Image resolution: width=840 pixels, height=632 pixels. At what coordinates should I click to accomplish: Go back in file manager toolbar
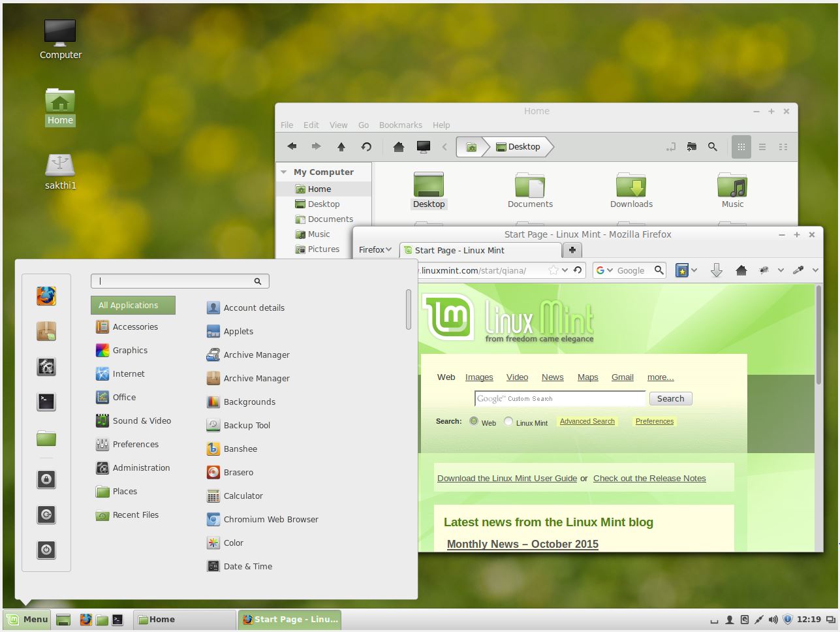point(292,147)
